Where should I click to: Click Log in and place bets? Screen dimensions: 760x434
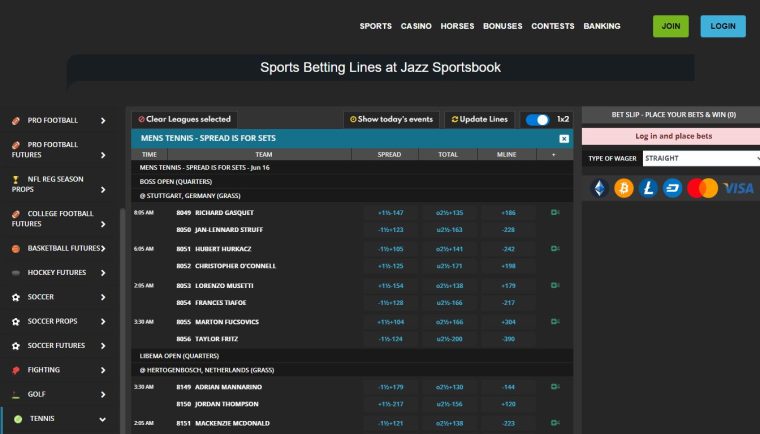tap(673, 136)
